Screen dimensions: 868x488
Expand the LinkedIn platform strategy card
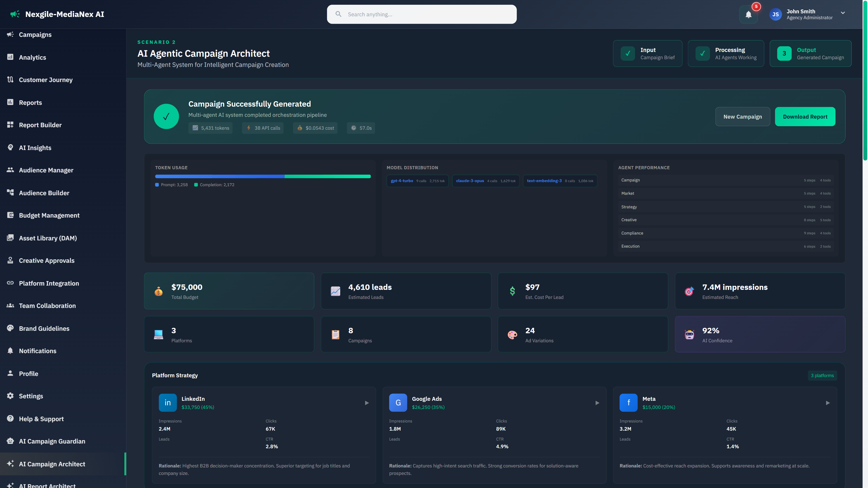coord(367,402)
